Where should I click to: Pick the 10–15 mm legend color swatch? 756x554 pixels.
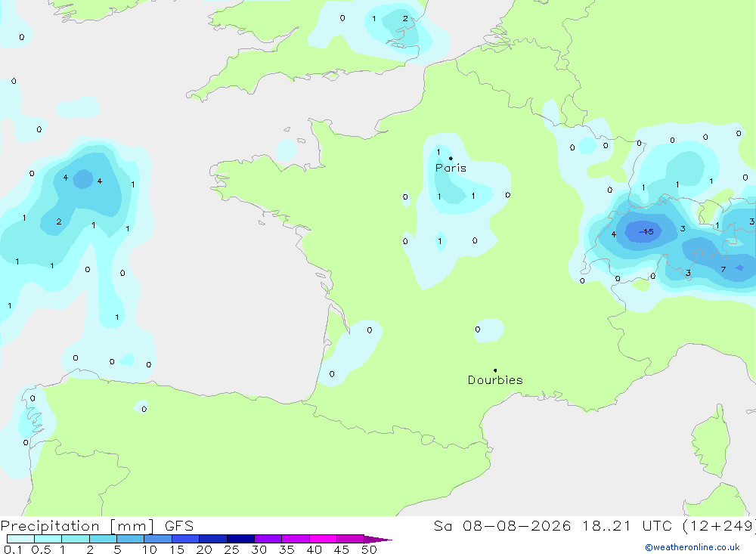click(158, 539)
